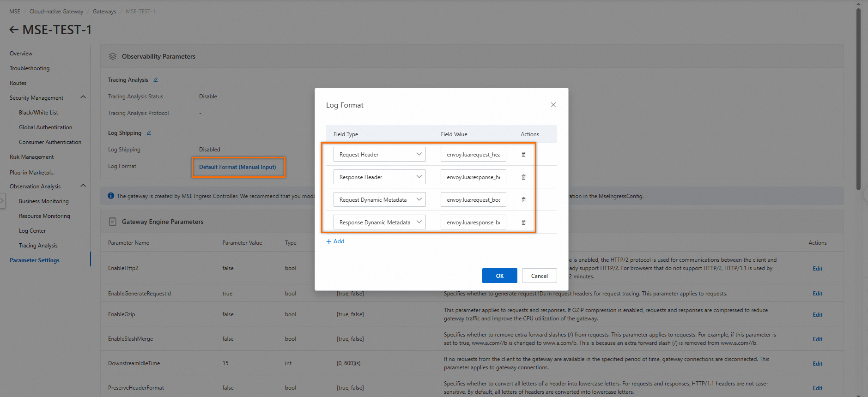Click the Cloud-native Gateway breadcrumb
Image resolution: width=868 pixels, height=397 pixels.
tap(56, 12)
